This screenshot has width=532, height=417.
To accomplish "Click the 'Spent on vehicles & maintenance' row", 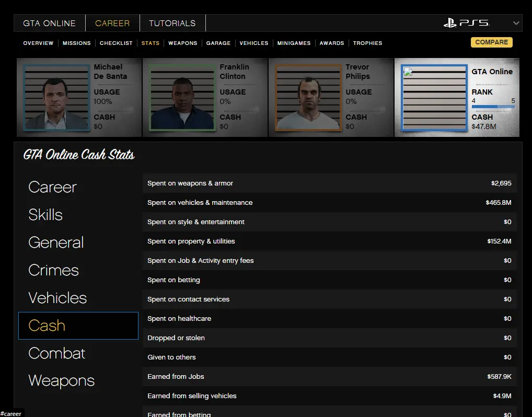I will [329, 203].
